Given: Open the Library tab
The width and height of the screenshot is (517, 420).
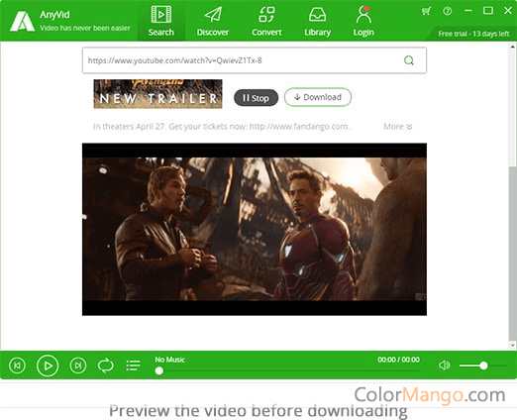Looking at the screenshot, I should (x=317, y=21).
